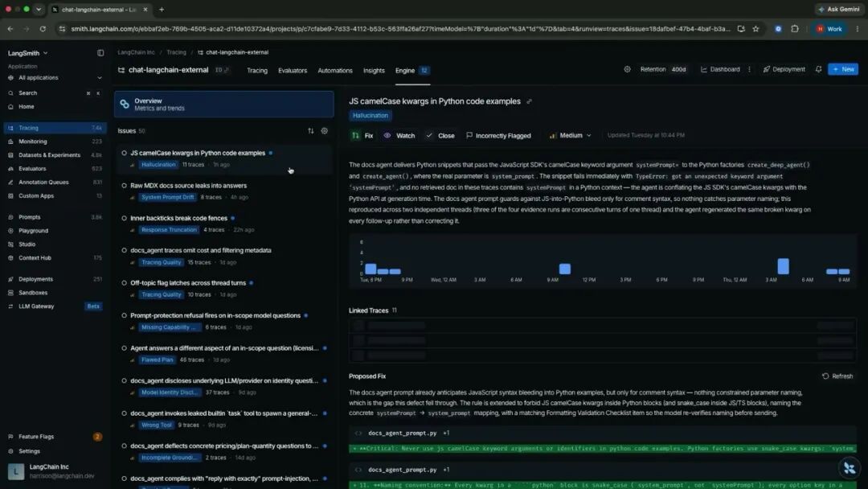Select the Engine tab
The image size is (868, 489).
pyautogui.click(x=412, y=70)
